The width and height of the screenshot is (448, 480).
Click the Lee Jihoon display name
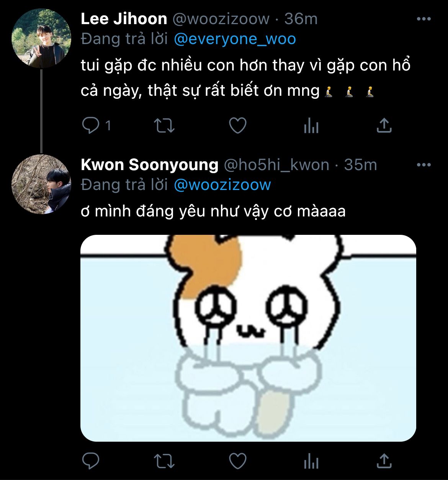(x=124, y=19)
